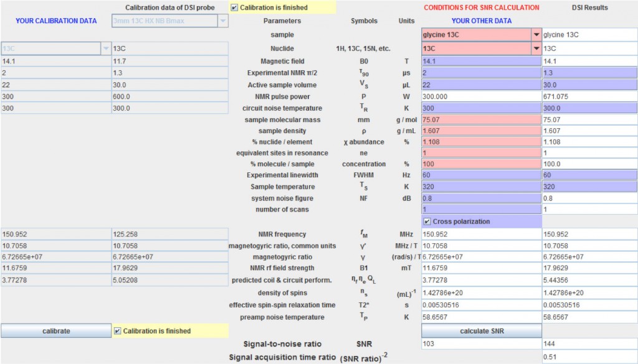
Task: Click the 'Signal-to-noise ratio' label
Action: [282, 344]
